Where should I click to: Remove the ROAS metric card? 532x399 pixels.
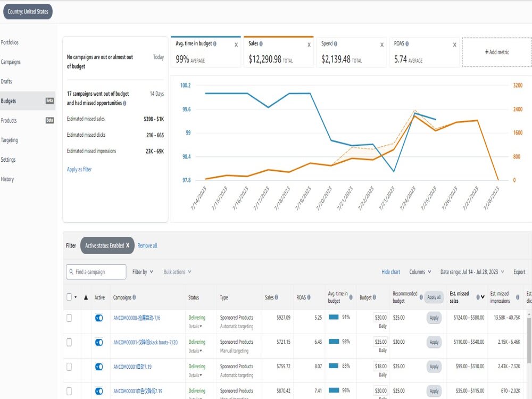(455, 45)
